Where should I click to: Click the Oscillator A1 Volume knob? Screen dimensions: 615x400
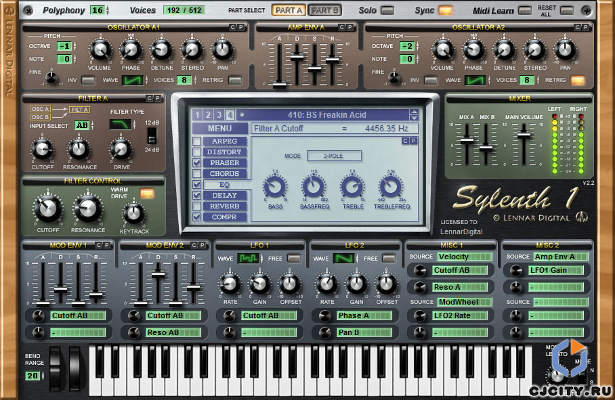100,50
